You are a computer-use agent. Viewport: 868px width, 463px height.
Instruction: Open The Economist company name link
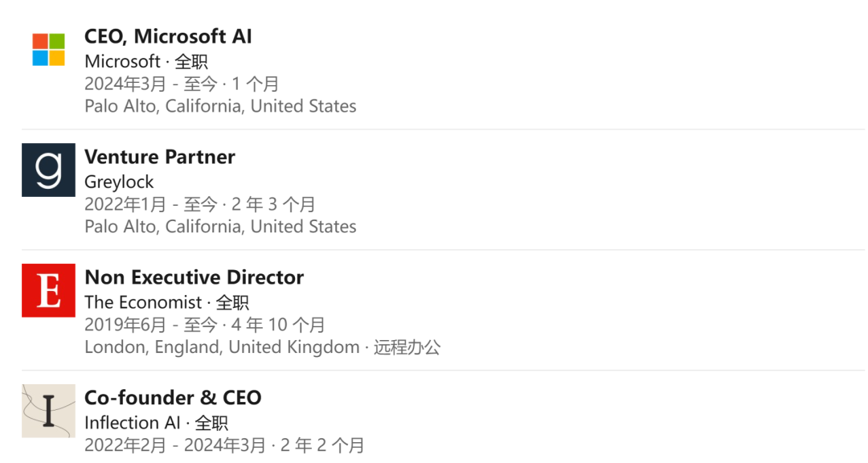tap(143, 302)
